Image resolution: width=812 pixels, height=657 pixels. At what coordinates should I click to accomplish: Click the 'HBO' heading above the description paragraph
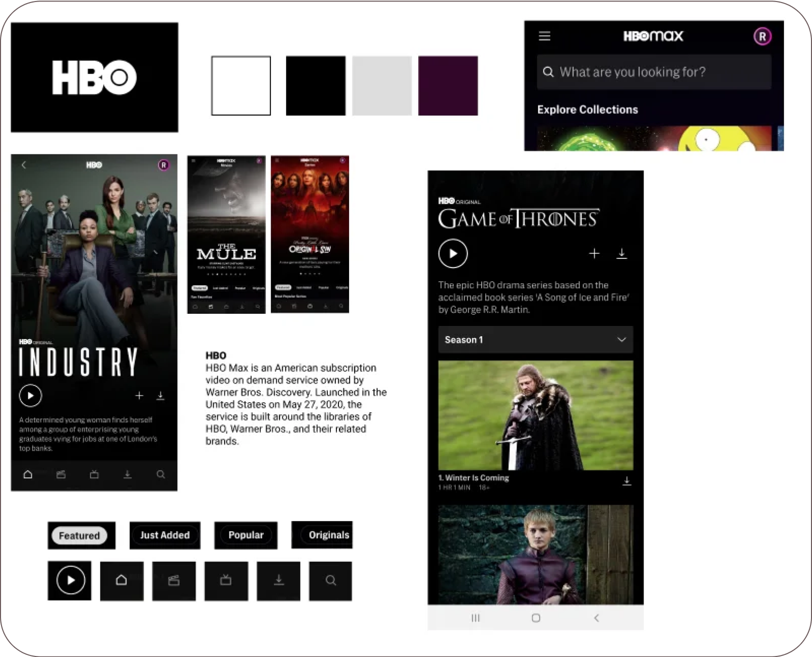[216, 355]
